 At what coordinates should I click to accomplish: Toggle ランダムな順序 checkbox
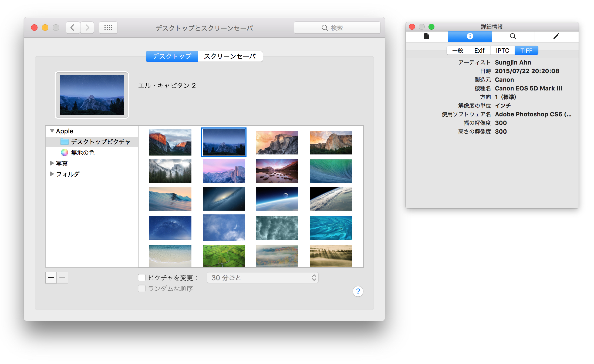[x=142, y=288]
